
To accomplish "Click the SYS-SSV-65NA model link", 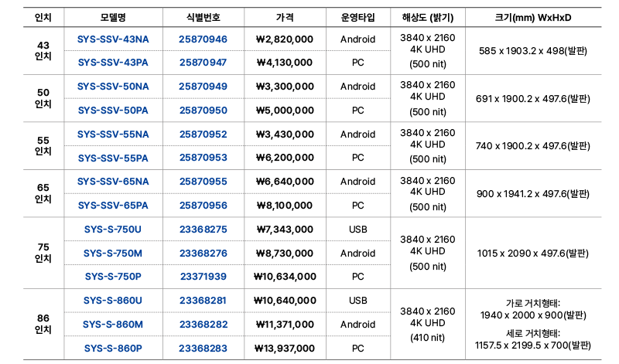I will click(x=113, y=182).
